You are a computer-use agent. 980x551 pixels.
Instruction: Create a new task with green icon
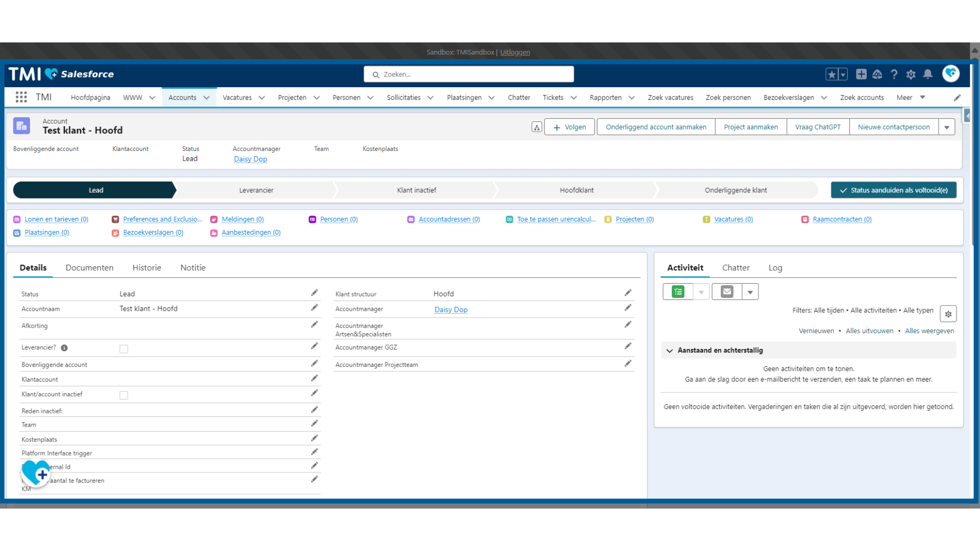[x=678, y=292]
